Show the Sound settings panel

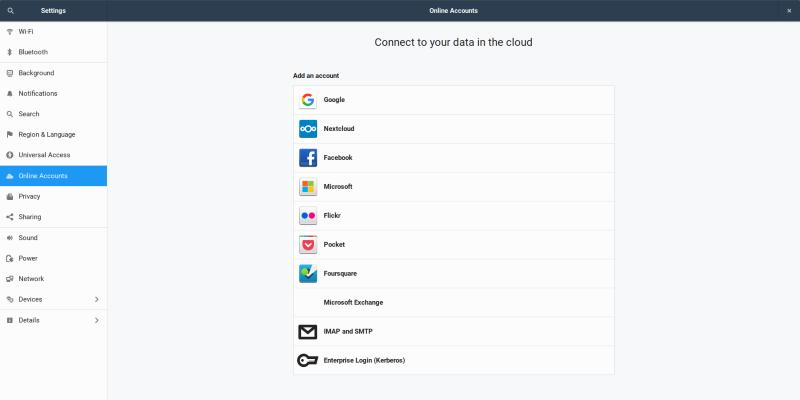(x=28, y=238)
